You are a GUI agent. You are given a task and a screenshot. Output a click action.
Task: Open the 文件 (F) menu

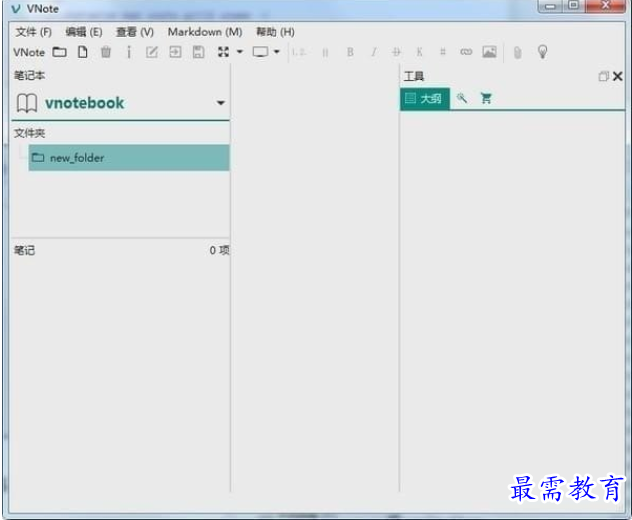point(33,32)
